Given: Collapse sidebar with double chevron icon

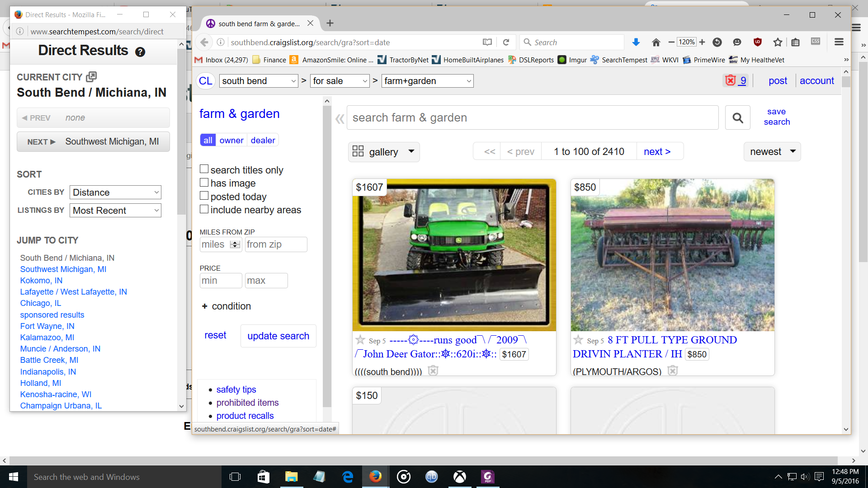Looking at the screenshot, I should coord(340,119).
